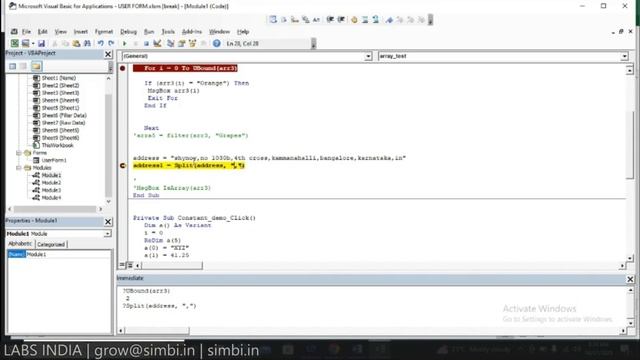Image resolution: width=640 pixels, height=360 pixels.
Task: Open the Run menu
Action: [149, 31]
